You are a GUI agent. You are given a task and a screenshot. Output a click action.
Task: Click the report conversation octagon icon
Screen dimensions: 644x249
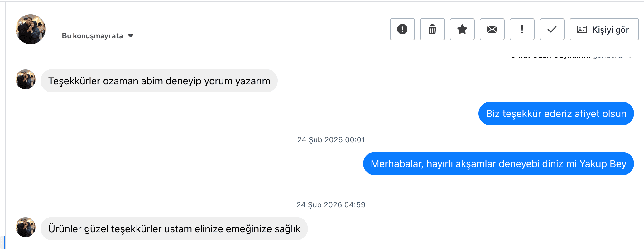pos(402,29)
